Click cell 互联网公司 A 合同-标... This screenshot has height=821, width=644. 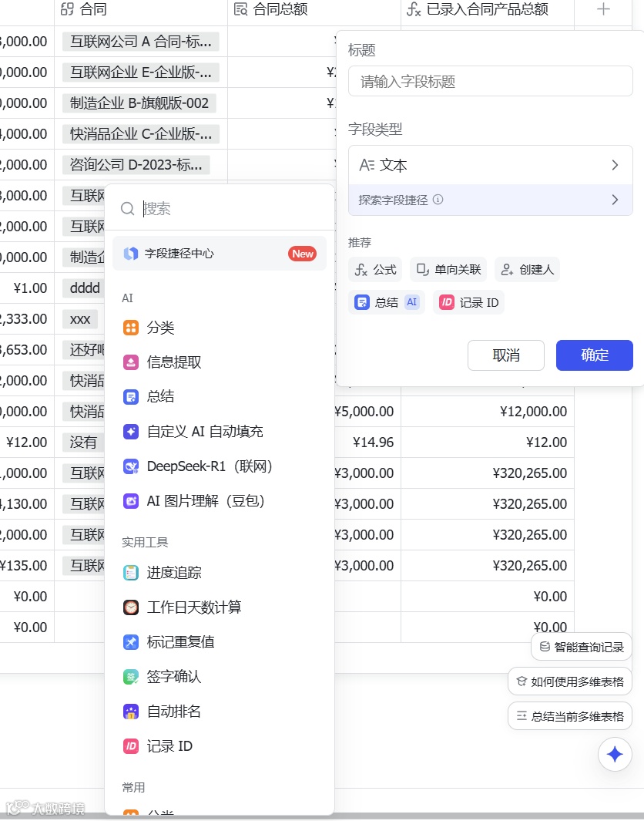[x=141, y=42]
